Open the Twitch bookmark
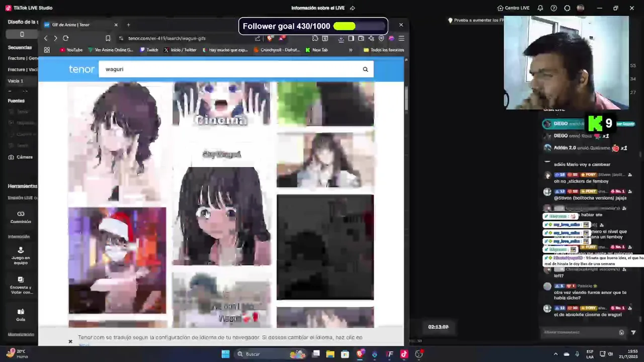 pos(149,50)
